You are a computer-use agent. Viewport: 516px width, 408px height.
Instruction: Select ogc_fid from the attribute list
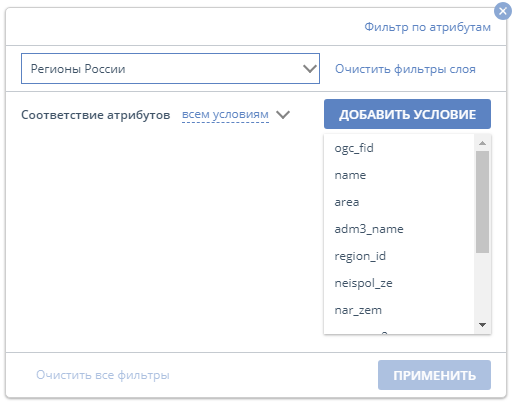coord(399,148)
